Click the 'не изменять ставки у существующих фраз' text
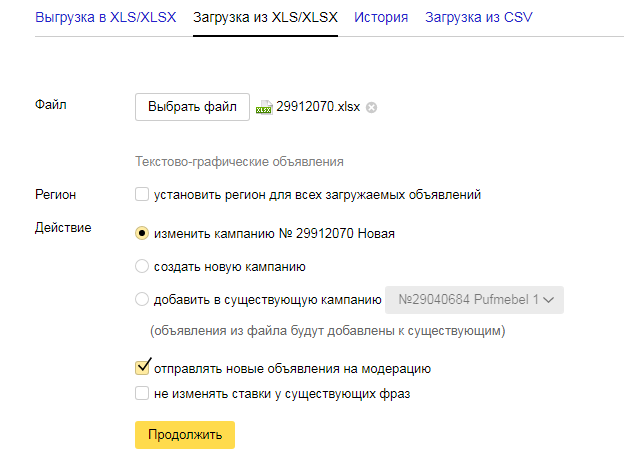Image resolution: width=624 pixels, height=469 pixels. point(282,393)
